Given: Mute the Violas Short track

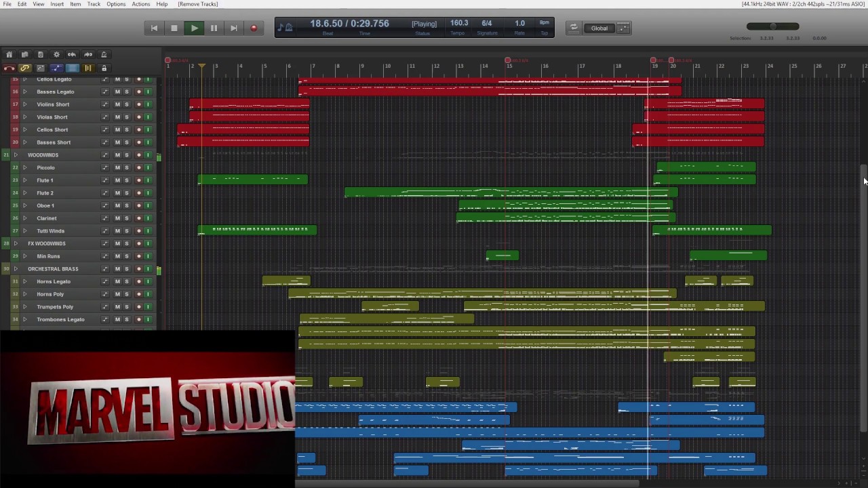Looking at the screenshot, I should (117, 117).
